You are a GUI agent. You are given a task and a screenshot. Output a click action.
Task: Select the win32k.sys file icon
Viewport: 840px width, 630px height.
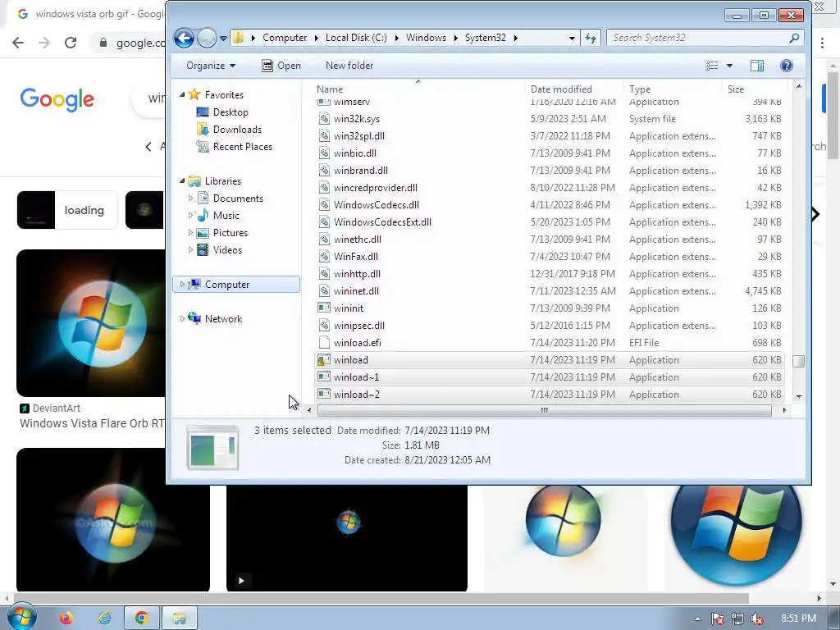point(323,118)
